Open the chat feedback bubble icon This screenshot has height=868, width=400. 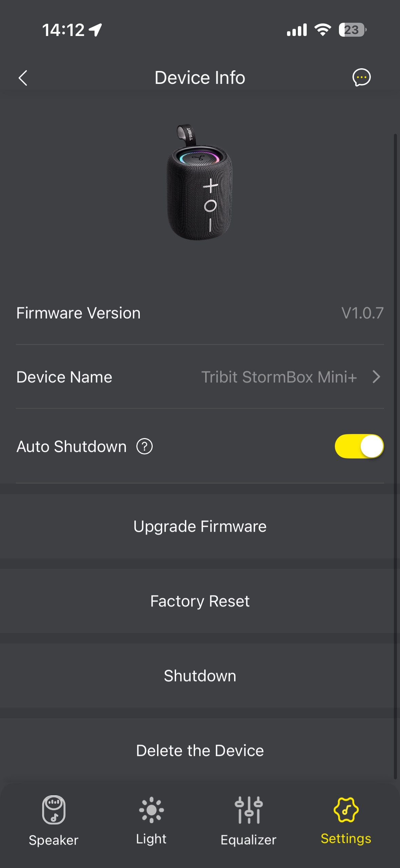coord(361,77)
